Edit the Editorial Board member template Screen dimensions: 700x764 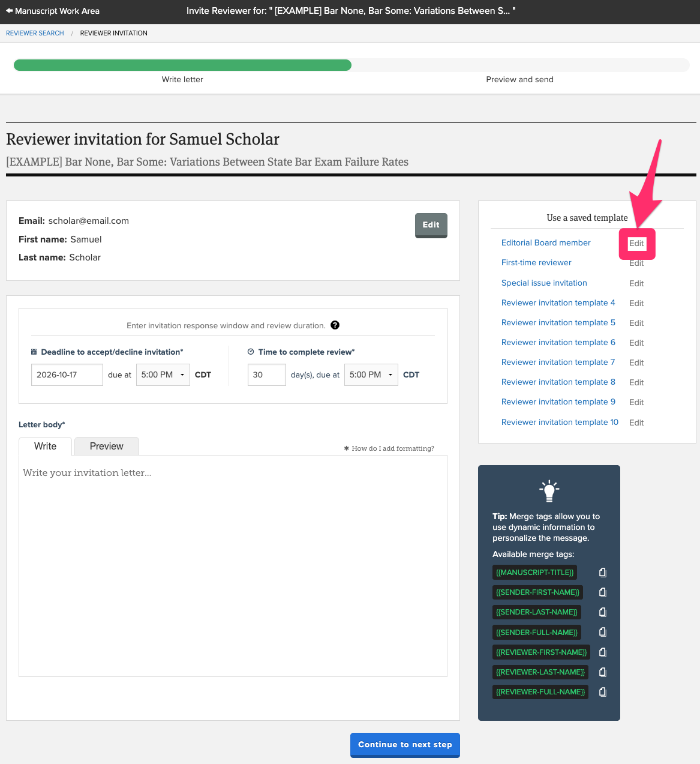636,243
